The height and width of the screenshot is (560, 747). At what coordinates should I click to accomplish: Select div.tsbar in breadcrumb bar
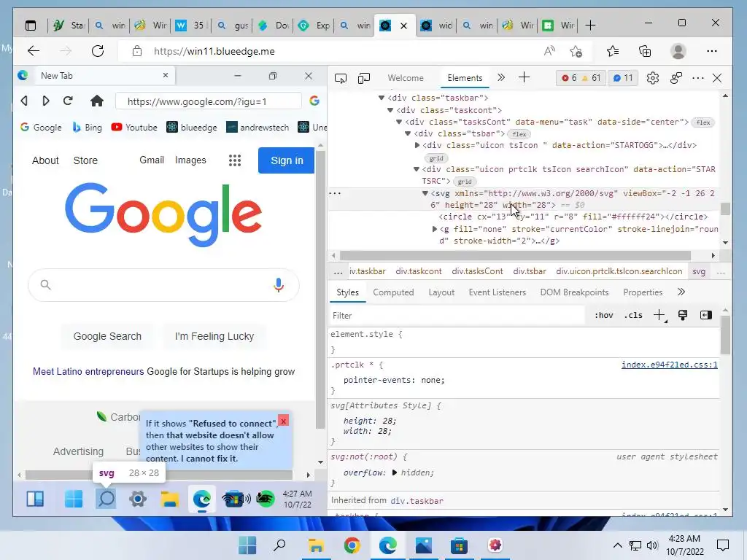(x=530, y=271)
